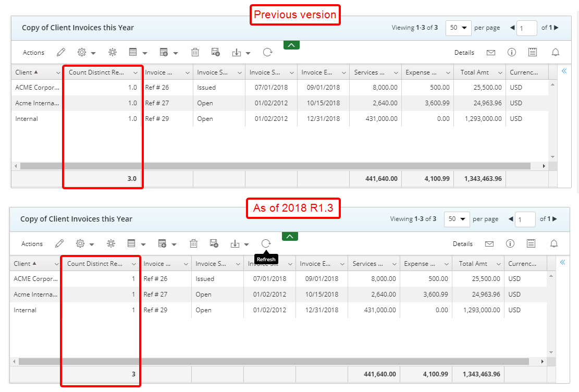The height and width of the screenshot is (392, 579).
Task: Click Details in bottom panel
Action: (x=463, y=244)
